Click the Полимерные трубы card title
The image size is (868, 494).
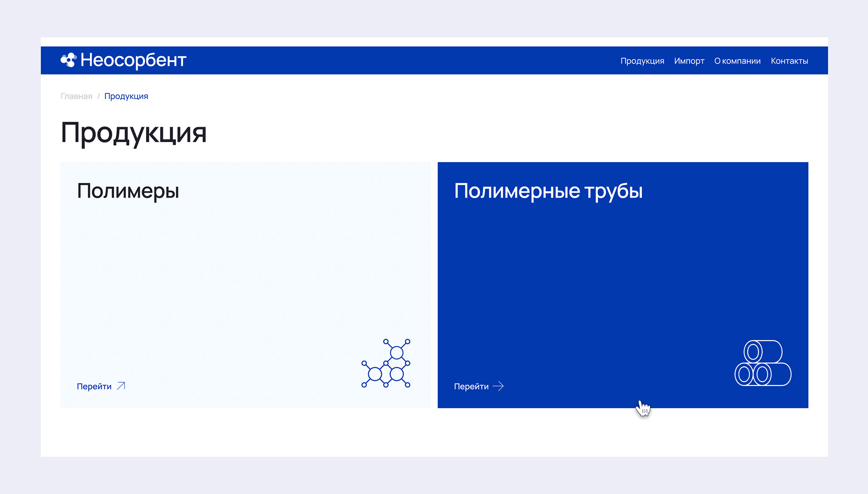[x=548, y=191]
